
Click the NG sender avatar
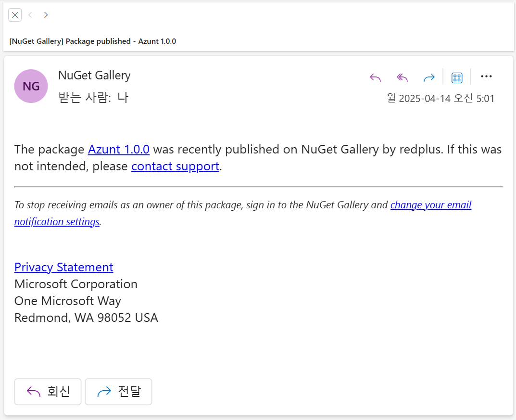point(31,86)
